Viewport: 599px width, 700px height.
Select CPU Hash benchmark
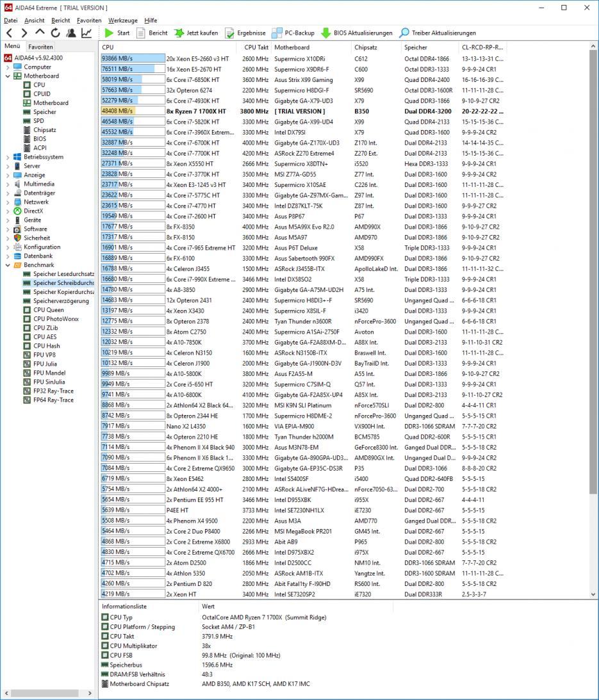47,346
